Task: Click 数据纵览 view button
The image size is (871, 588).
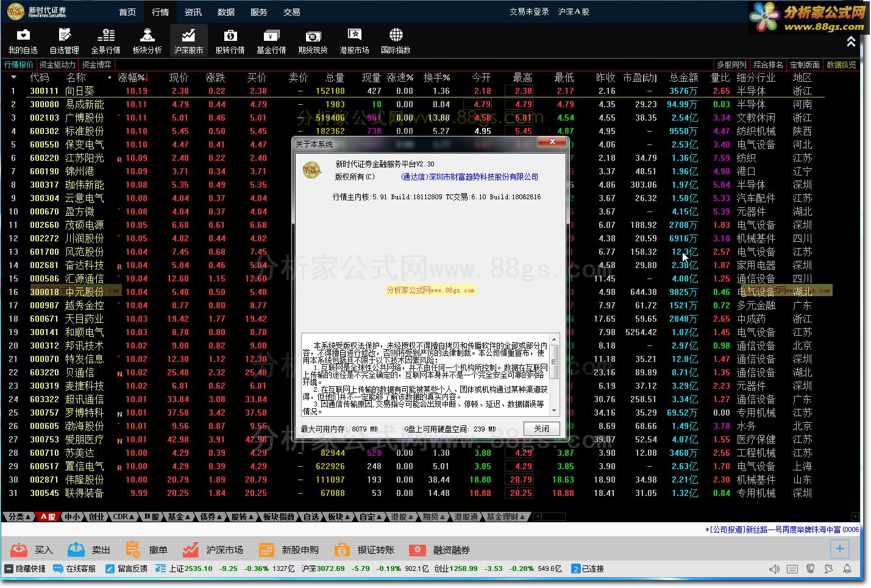Action: 842,65
